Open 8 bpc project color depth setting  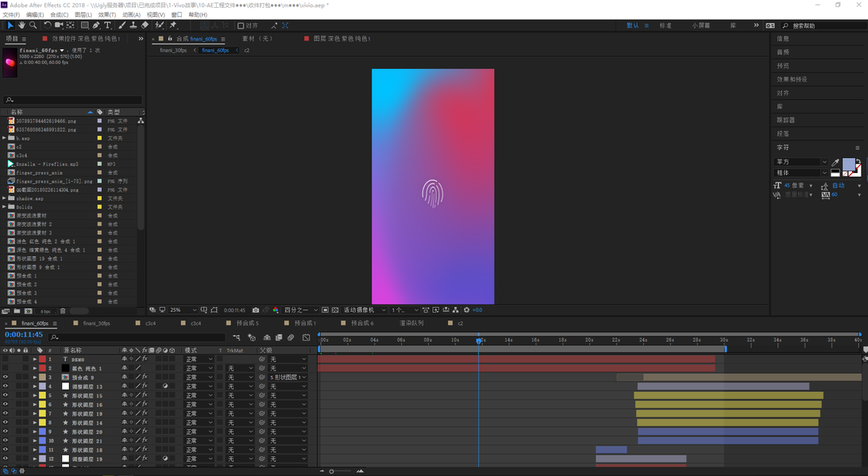pyautogui.click(x=45, y=311)
